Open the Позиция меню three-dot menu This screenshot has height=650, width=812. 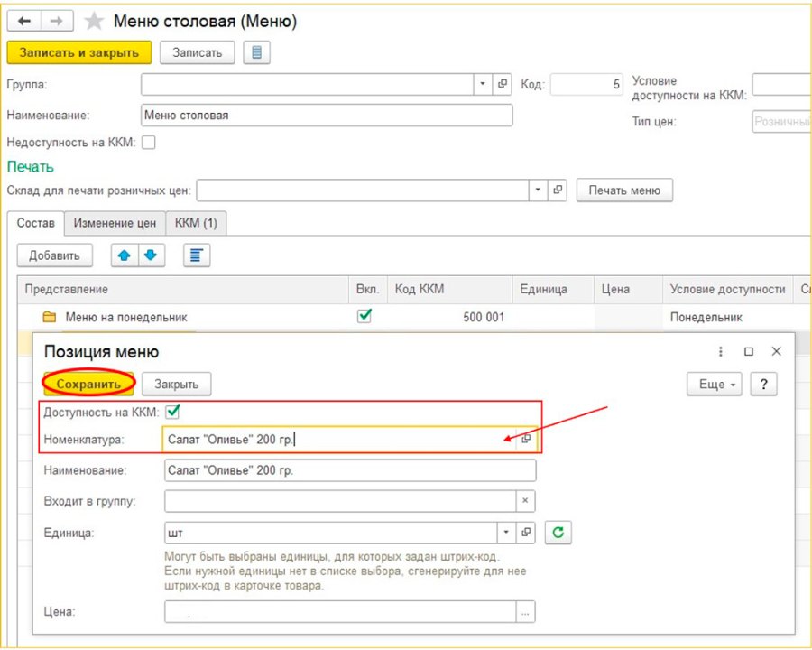point(720,351)
